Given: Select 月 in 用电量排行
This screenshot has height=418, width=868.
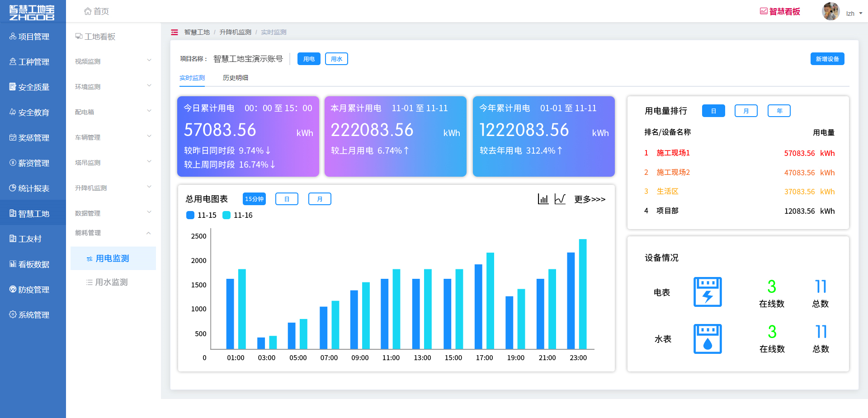Looking at the screenshot, I should (x=746, y=111).
